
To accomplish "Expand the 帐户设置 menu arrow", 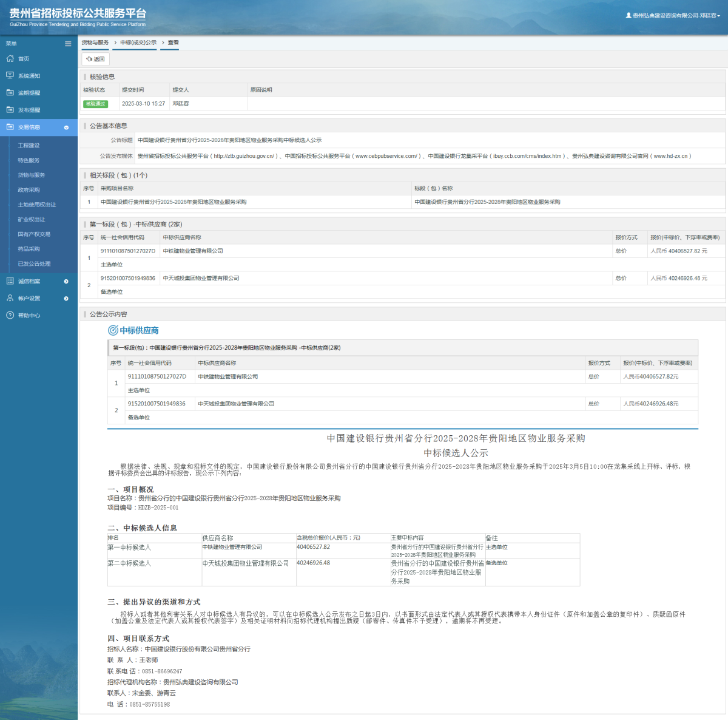I will [66, 298].
